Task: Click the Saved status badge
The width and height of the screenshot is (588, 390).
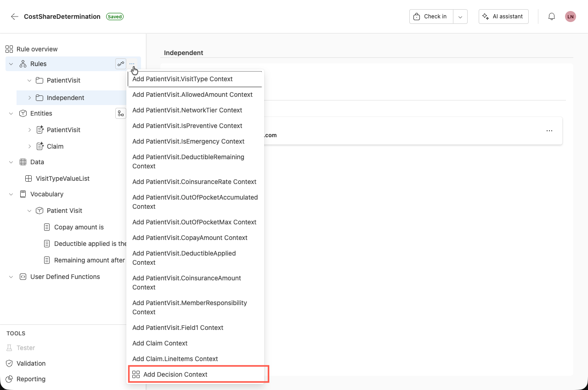Action: (x=115, y=16)
